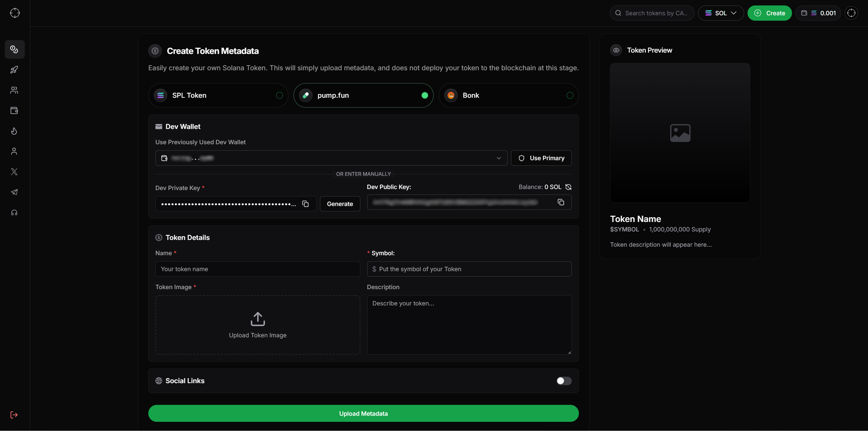Enable the Social Links toggle

click(564, 381)
